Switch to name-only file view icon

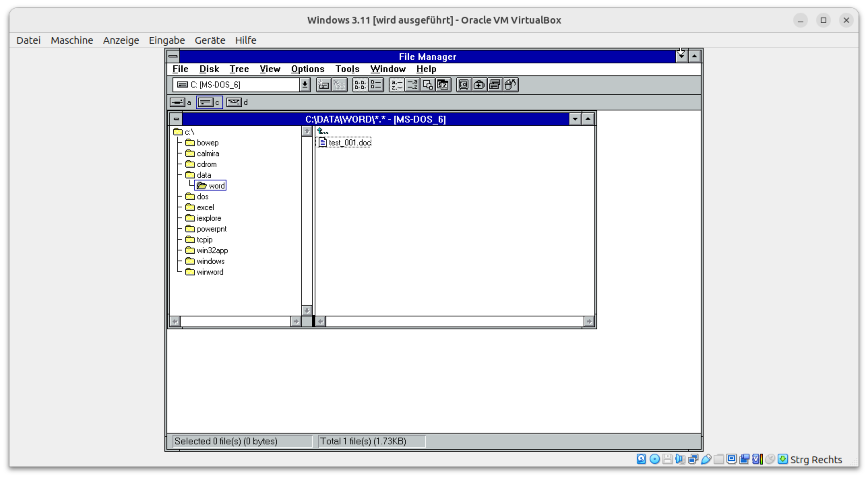[x=360, y=85]
